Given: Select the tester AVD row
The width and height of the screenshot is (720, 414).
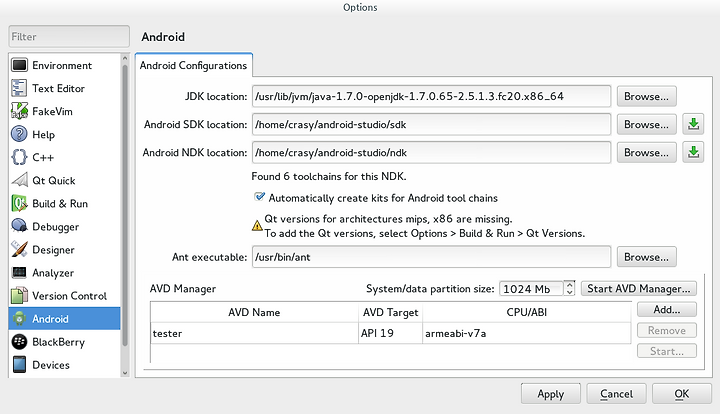Looking at the screenshot, I should (x=391, y=333).
